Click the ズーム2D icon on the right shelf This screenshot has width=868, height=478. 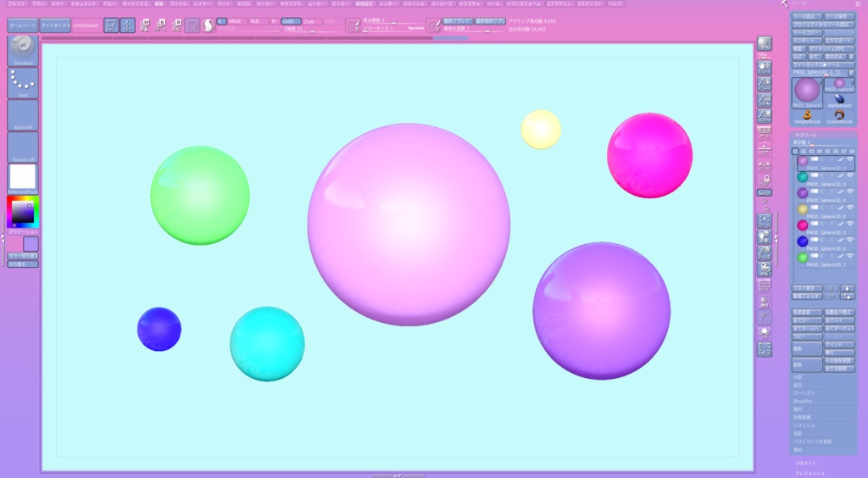[764, 84]
